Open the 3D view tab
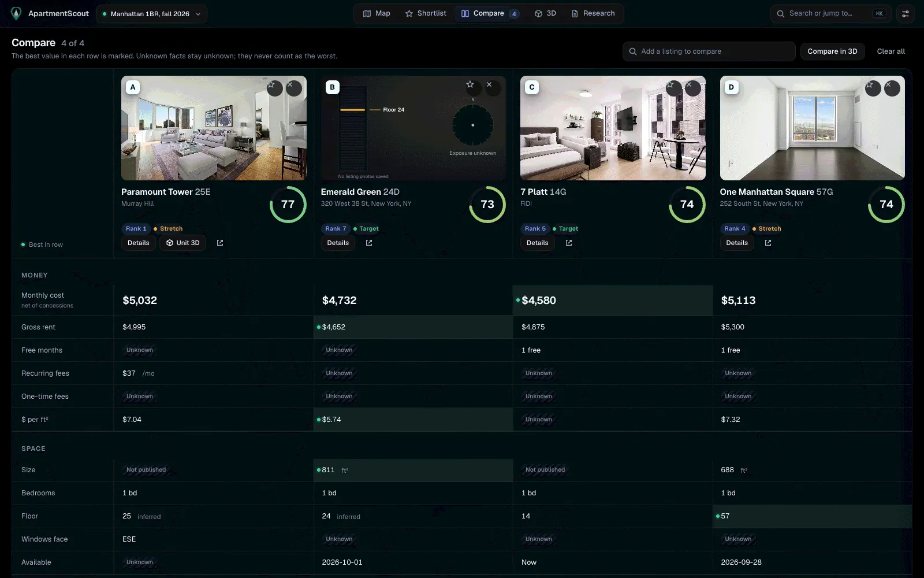 point(545,13)
